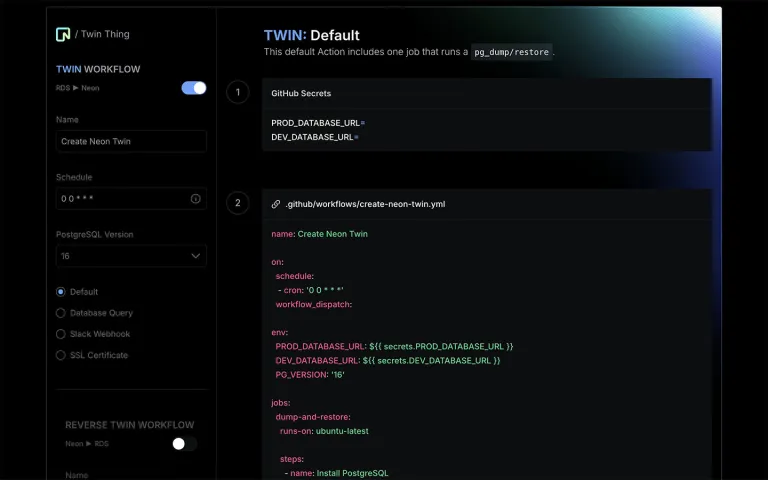Click the link icon beside the workflow filename
This screenshot has height=480, width=768.
pos(276,204)
